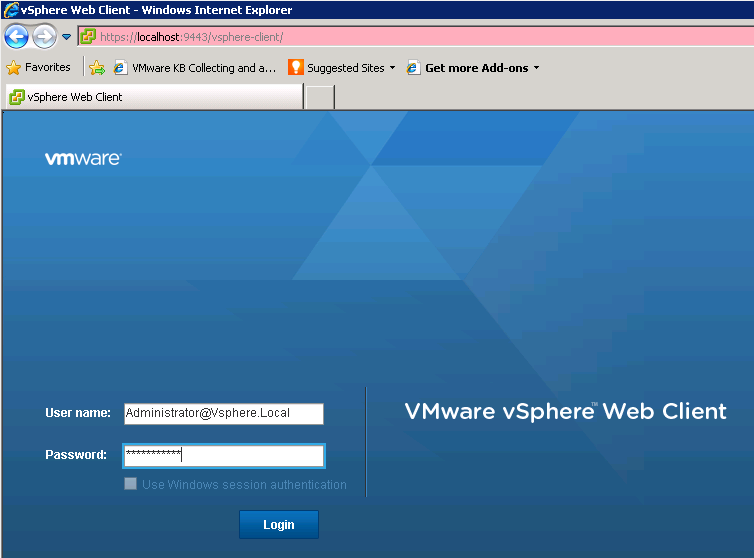Open the recent pages dropdown arrow
754x558 pixels.
(66, 37)
